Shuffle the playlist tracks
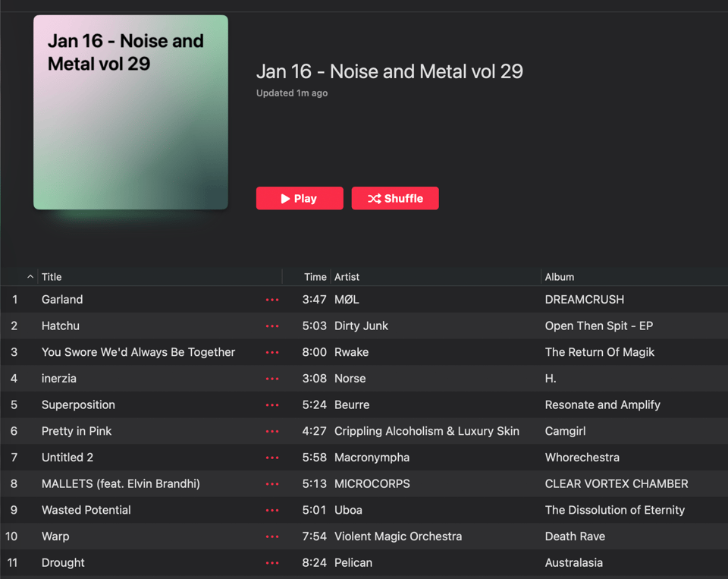 coord(395,198)
